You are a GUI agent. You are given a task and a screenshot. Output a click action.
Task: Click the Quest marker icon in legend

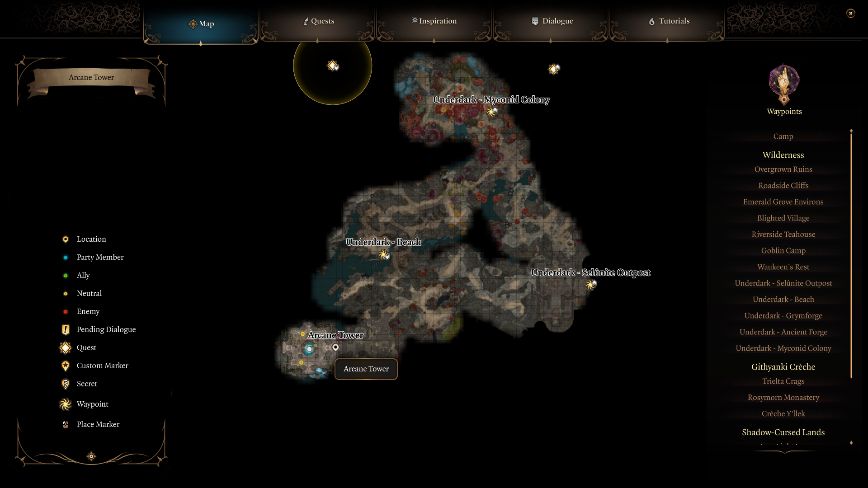(x=66, y=347)
